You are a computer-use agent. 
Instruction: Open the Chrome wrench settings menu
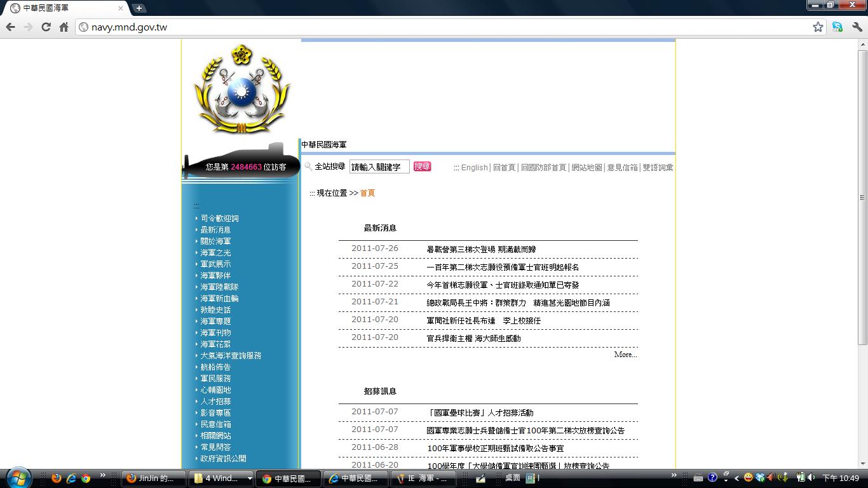point(857,27)
